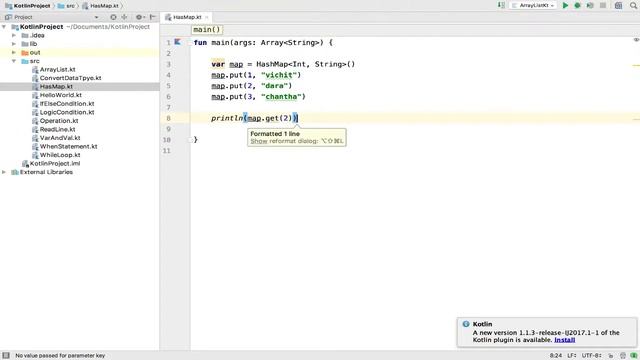This screenshot has height=360, width=640.
Task: Click KotlinProject in the navigation breadcrumb
Action: click(28, 6)
